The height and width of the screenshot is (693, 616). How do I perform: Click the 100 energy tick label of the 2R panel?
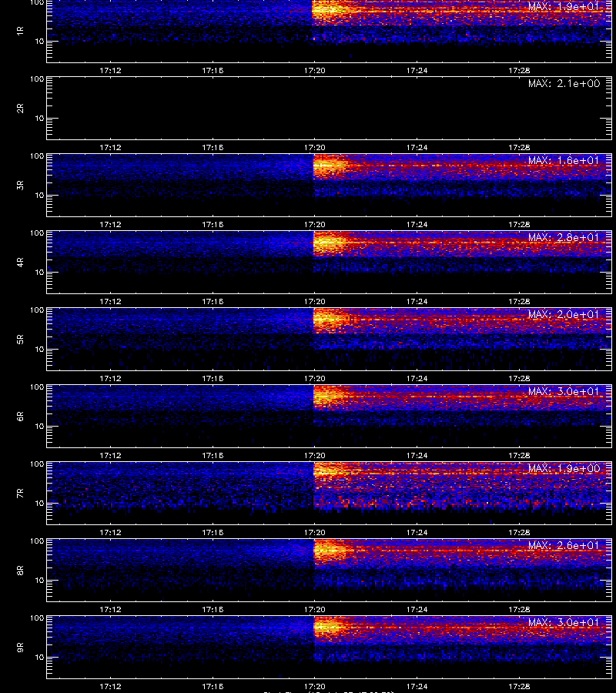(37, 79)
